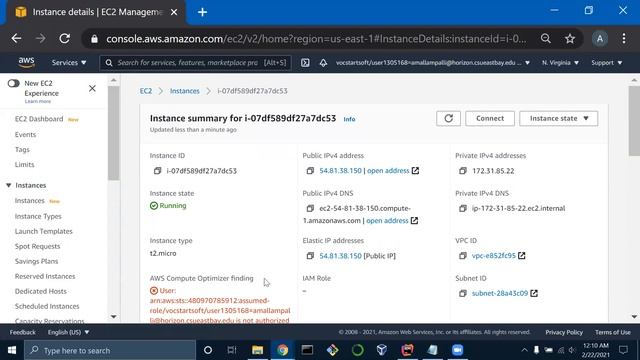
Task: Open N. Virginia region selector
Action: pyautogui.click(x=560, y=63)
